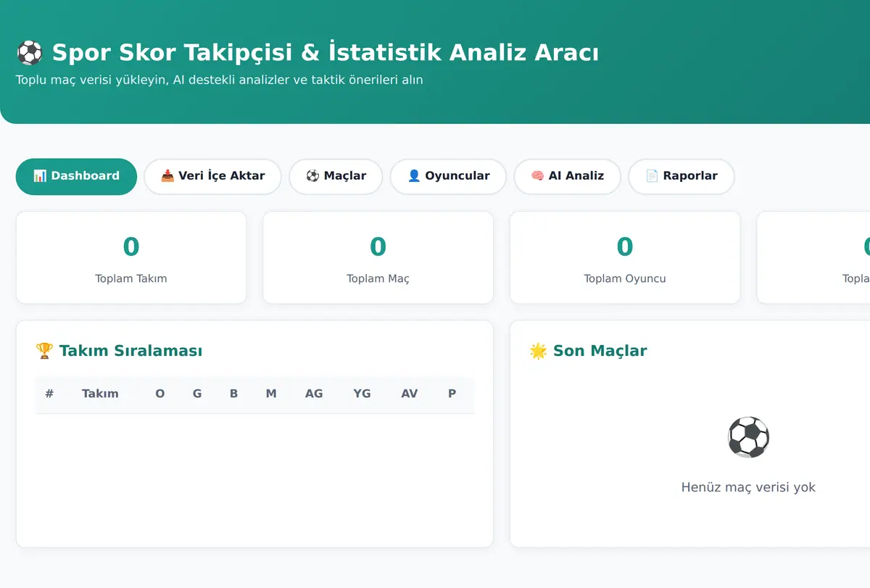Switch to Veri İçe Aktar tab

(212, 176)
